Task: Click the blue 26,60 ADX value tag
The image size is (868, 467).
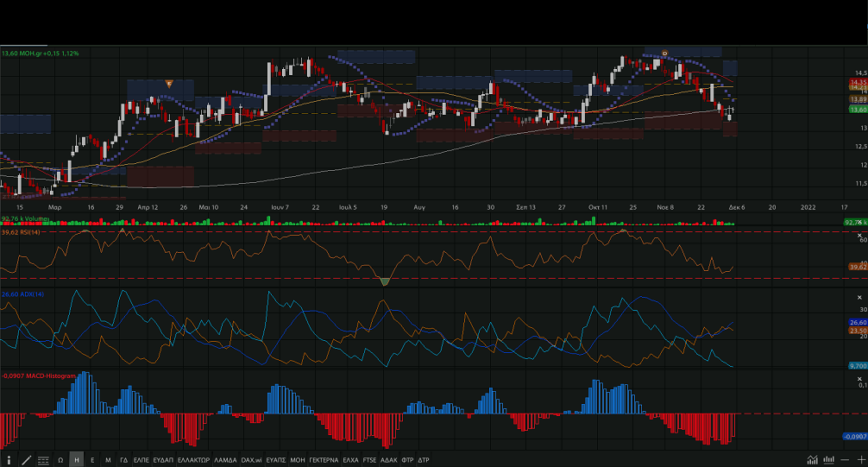Action: point(858,323)
